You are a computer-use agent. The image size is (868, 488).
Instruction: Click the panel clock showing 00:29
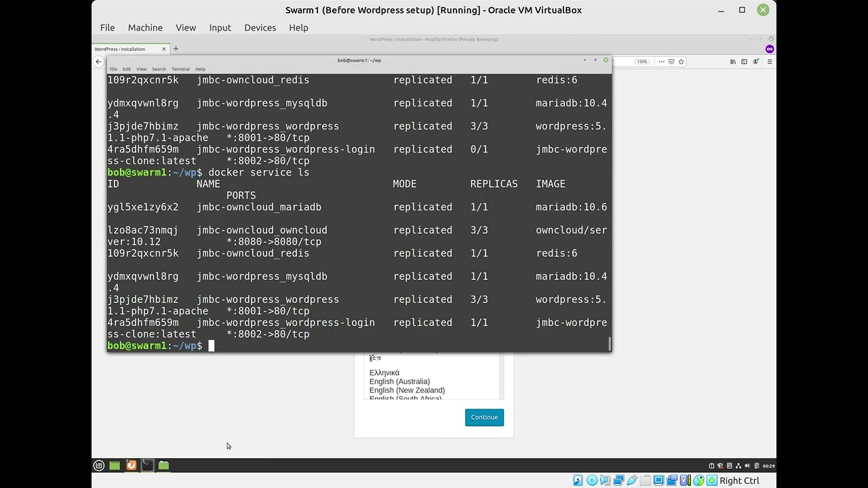(x=768, y=466)
